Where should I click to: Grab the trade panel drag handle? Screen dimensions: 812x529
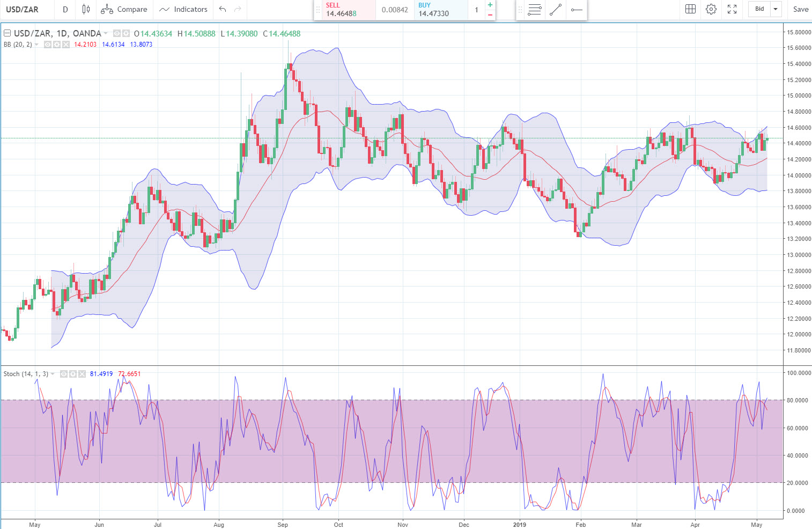[318, 10]
